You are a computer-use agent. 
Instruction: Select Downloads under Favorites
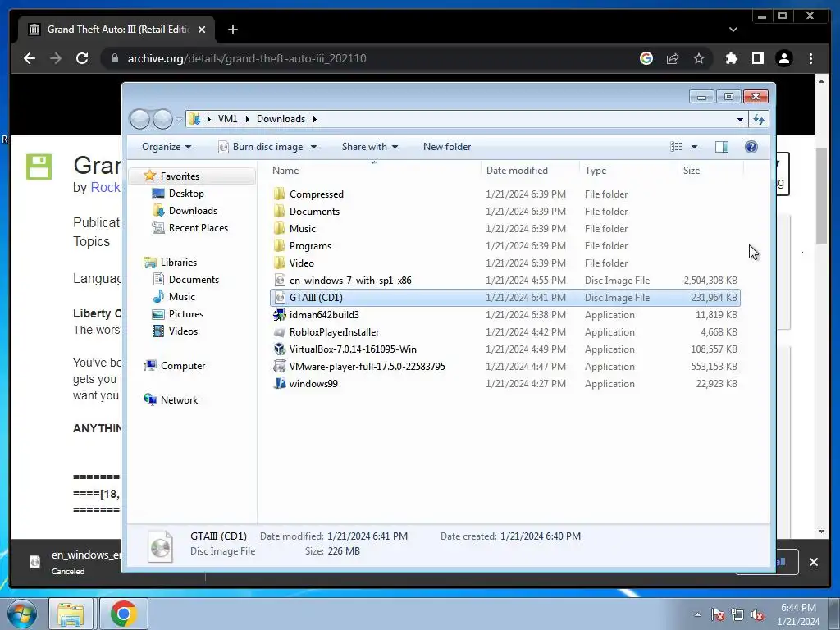[x=193, y=211]
